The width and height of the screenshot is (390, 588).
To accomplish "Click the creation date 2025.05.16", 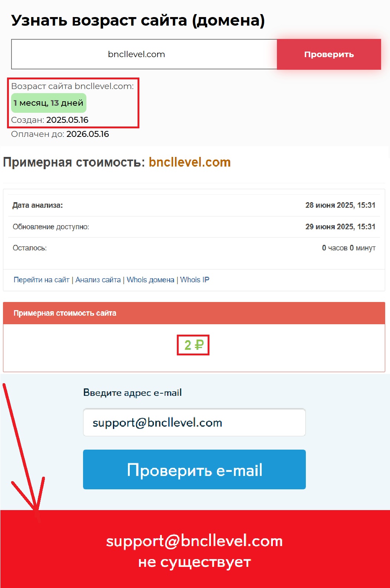I will [x=67, y=120].
